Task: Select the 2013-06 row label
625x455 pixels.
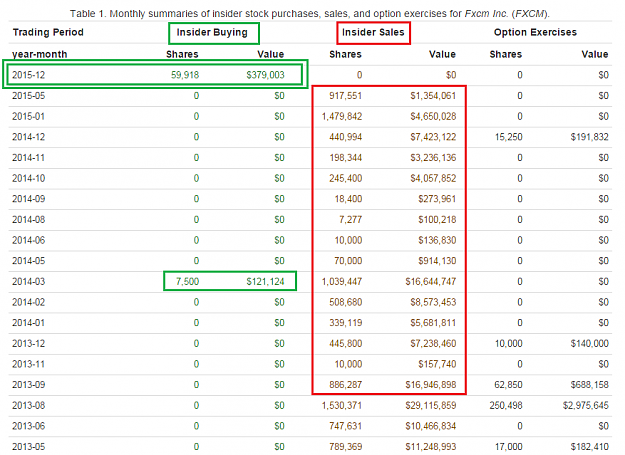Action: [x=28, y=426]
